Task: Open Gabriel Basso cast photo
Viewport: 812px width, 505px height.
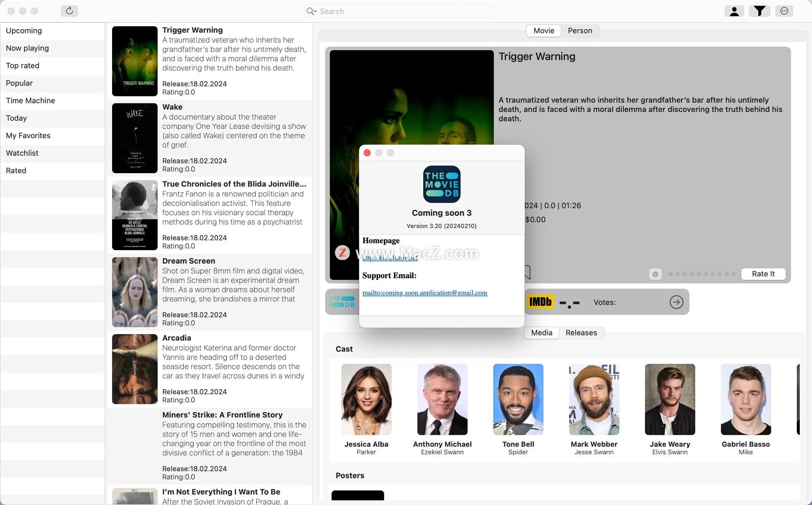Action: [x=746, y=399]
